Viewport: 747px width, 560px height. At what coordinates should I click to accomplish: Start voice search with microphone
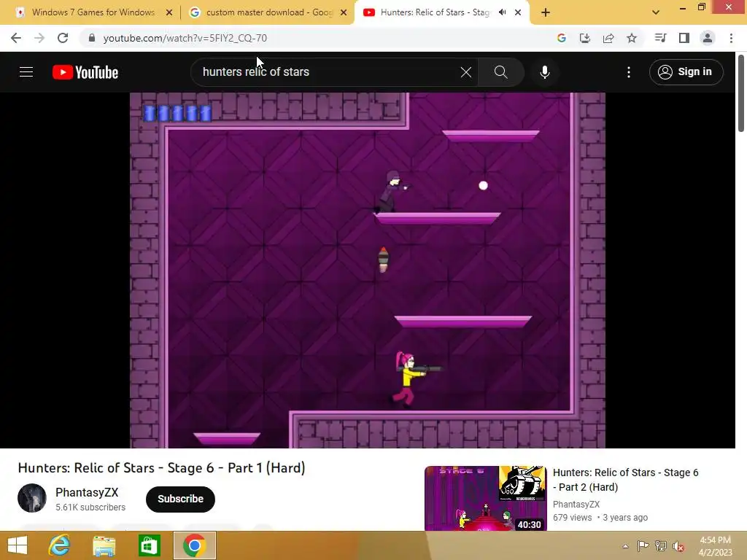click(x=544, y=72)
